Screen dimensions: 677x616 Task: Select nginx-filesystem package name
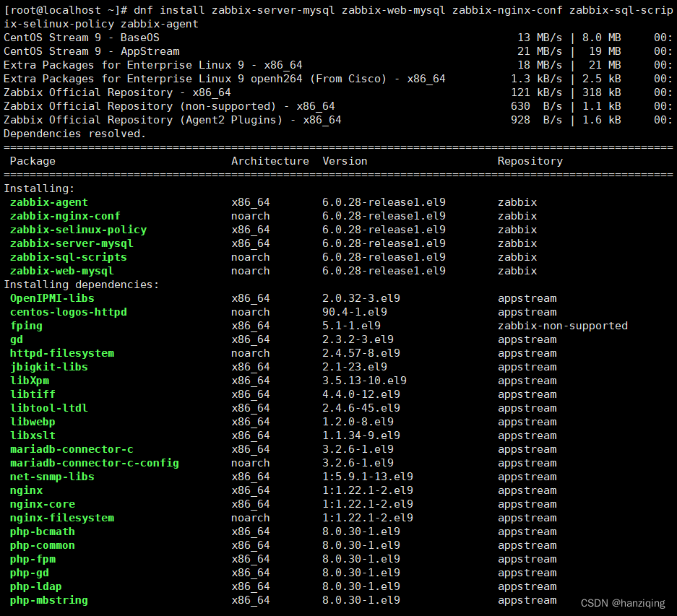(61, 518)
